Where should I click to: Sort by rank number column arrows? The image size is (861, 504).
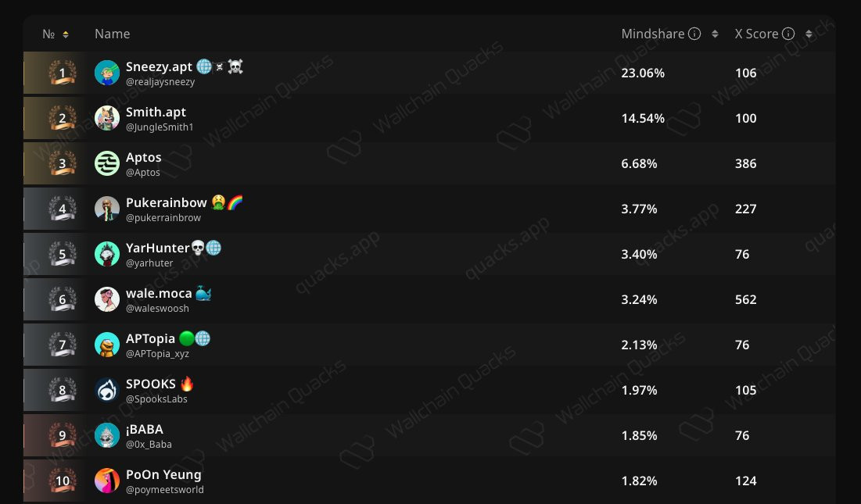[x=66, y=34]
